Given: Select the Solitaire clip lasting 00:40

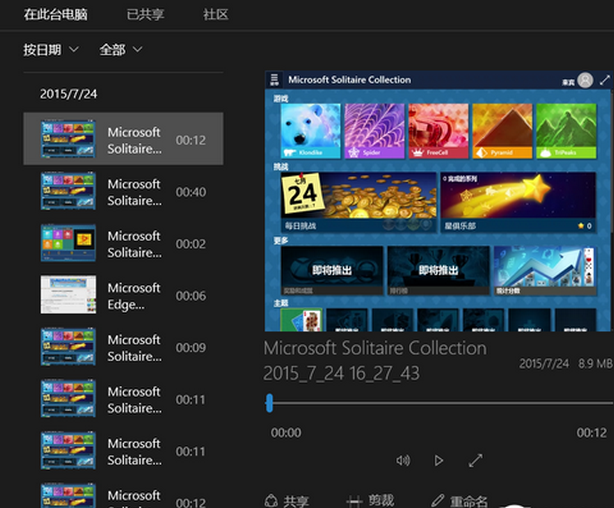Looking at the screenshot, I should (123, 192).
